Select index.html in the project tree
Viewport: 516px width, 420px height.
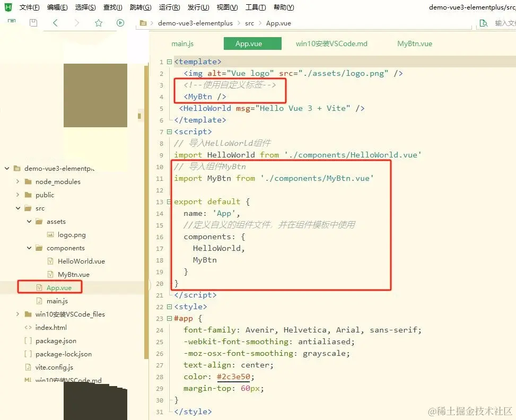51,327
